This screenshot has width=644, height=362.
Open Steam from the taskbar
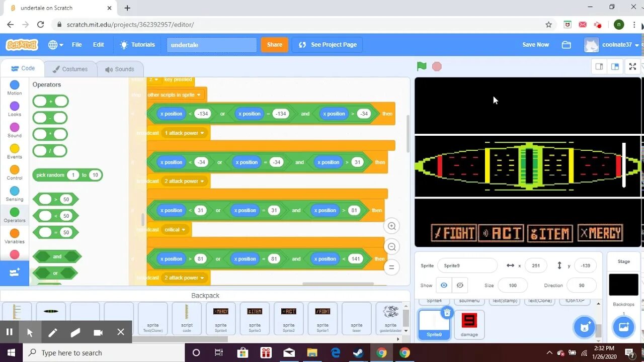(358, 353)
